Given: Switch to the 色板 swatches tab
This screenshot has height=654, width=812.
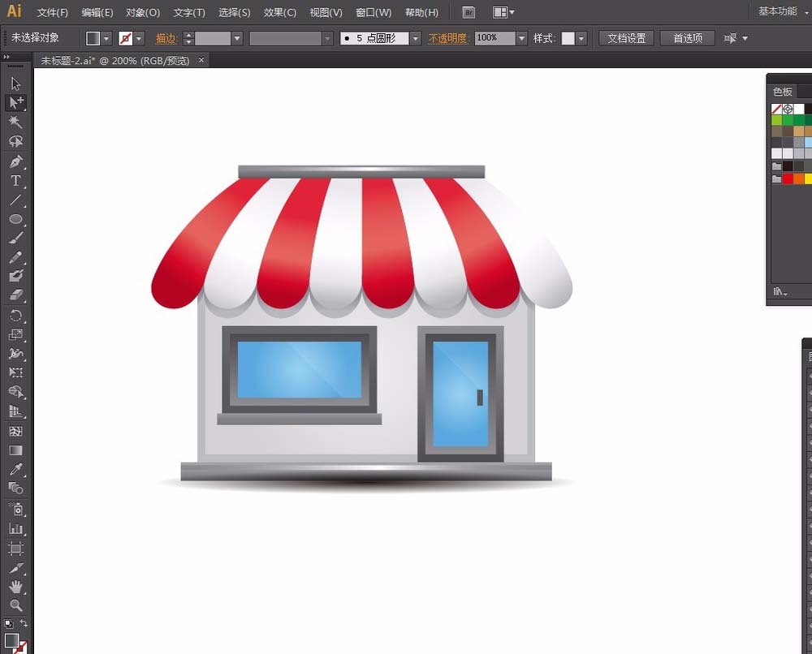Looking at the screenshot, I should (783, 92).
